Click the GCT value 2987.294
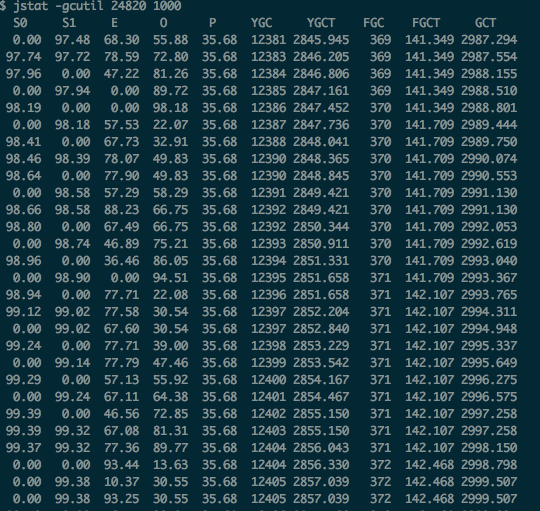The width and height of the screenshot is (540, 511). pos(489,40)
